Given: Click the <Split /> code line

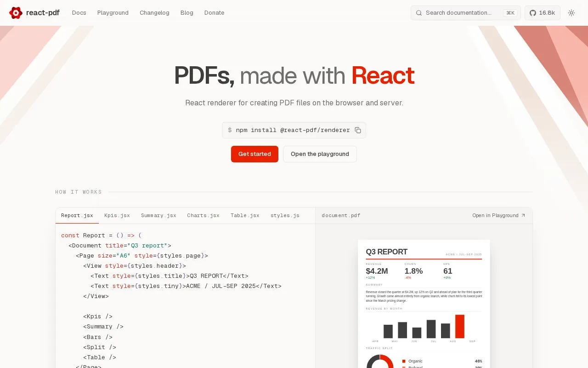Looking at the screenshot, I should [x=100, y=347].
